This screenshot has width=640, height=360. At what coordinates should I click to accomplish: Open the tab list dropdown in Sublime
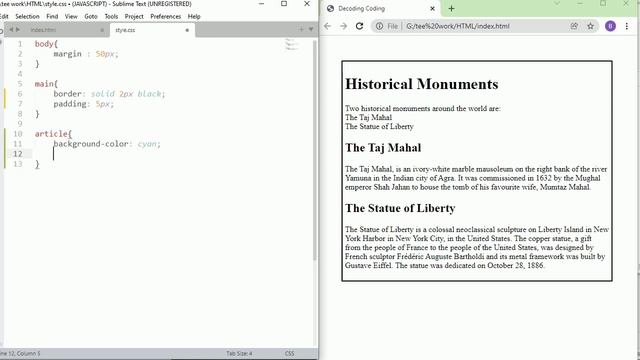[x=311, y=29]
